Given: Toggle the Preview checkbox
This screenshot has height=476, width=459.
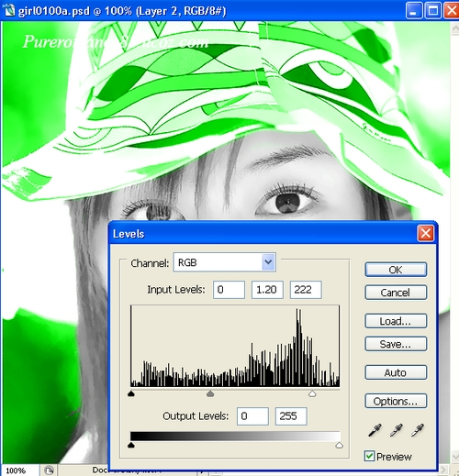Looking at the screenshot, I should (x=369, y=456).
